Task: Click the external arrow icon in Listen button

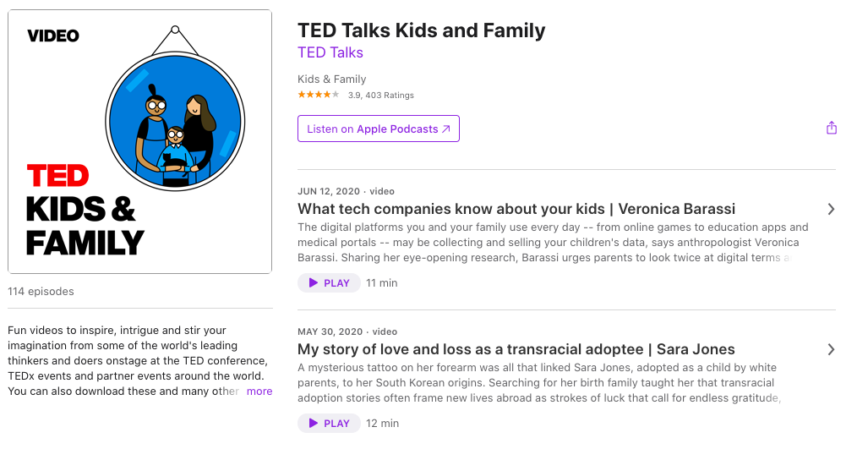Action: (446, 129)
